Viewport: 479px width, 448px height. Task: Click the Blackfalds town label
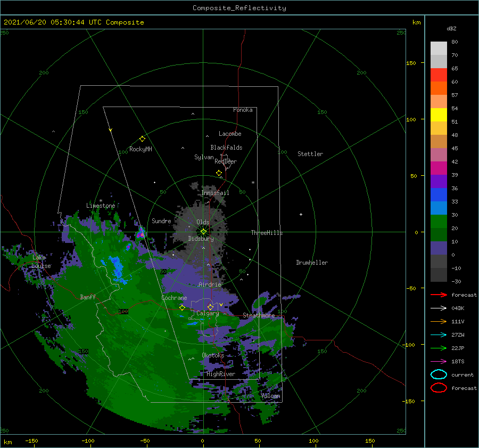pyautogui.click(x=226, y=148)
